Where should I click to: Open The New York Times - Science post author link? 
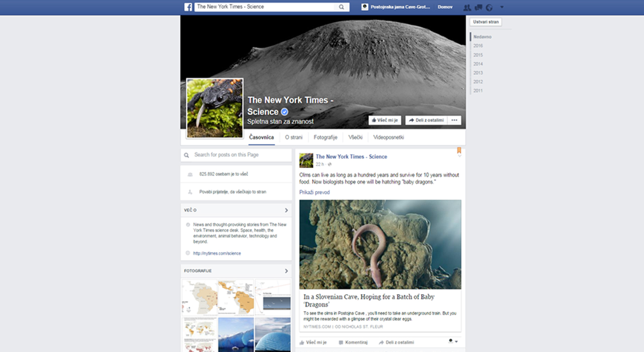[351, 157]
